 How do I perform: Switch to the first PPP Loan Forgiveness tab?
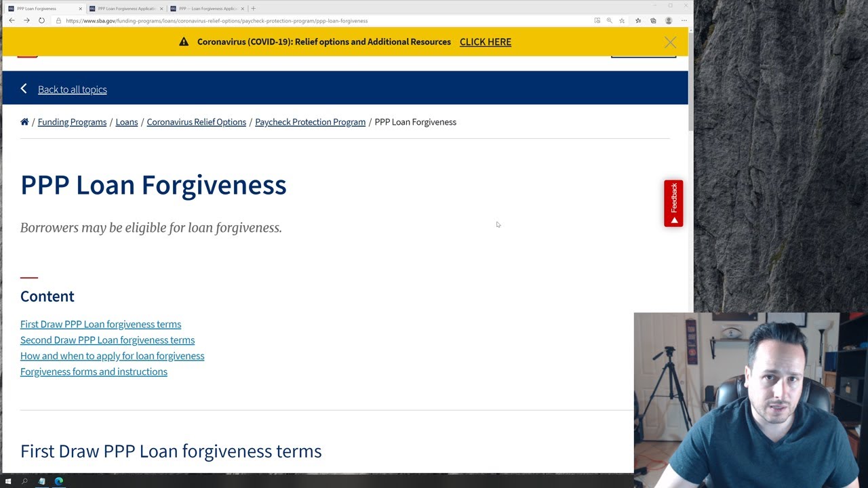coord(44,9)
